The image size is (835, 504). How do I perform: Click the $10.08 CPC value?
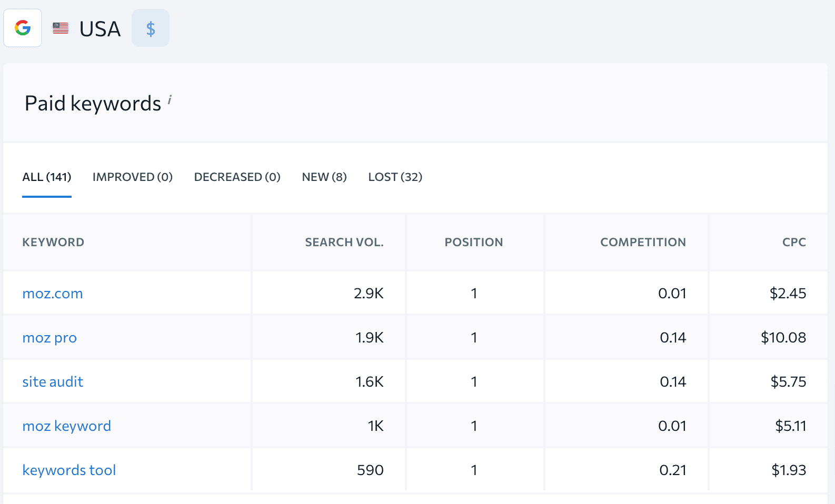coord(783,338)
